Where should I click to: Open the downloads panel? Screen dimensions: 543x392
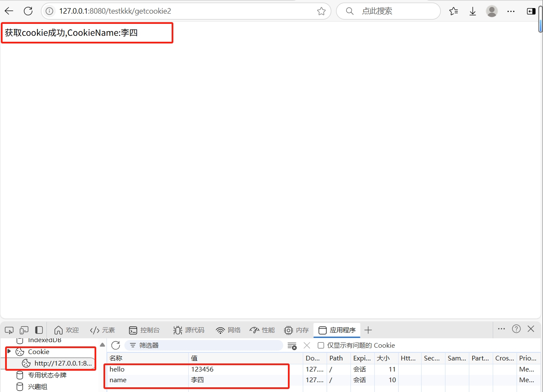pos(473,11)
